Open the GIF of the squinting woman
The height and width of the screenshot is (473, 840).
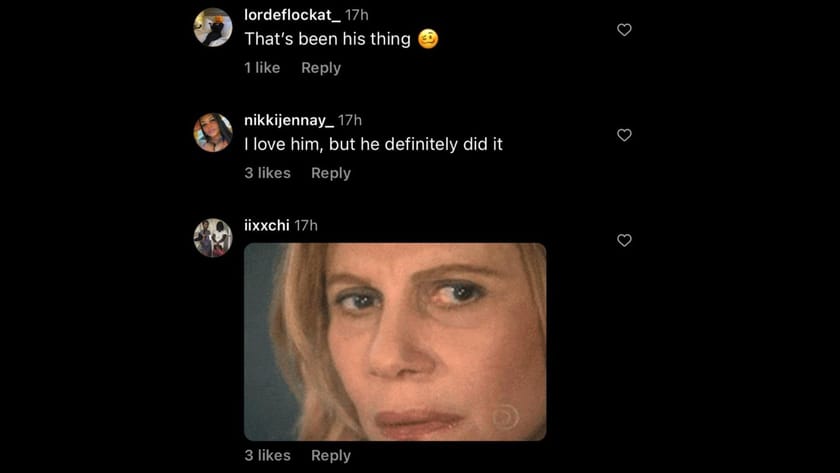click(395, 341)
